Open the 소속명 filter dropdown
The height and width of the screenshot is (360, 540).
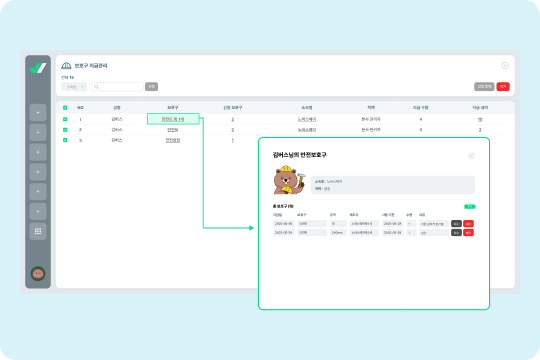coord(74,87)
